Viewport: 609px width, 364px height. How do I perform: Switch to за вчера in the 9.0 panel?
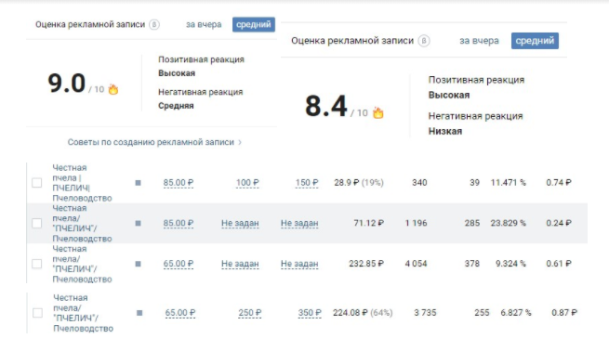tap(204, 24)
